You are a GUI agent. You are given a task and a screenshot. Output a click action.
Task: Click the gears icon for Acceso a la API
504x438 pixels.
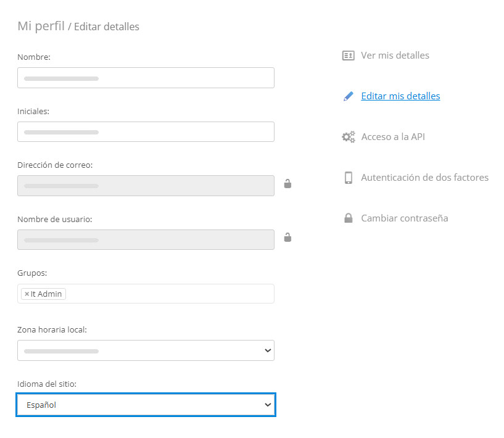point(348,136)
